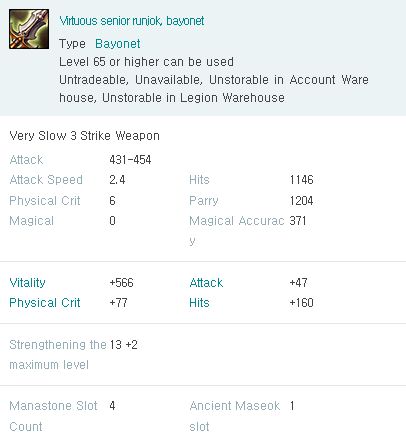
Task: Click the Hits bonus stat label
Action: (199, 303)
